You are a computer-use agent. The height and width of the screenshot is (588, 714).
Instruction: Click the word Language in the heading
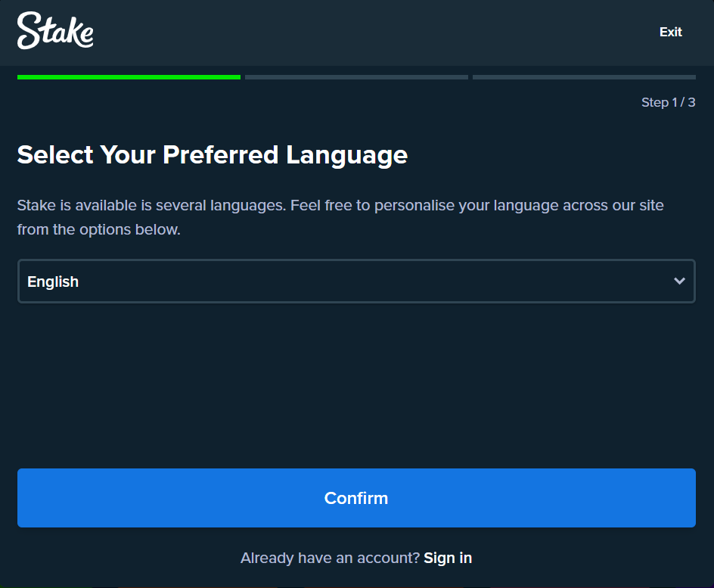346,154
